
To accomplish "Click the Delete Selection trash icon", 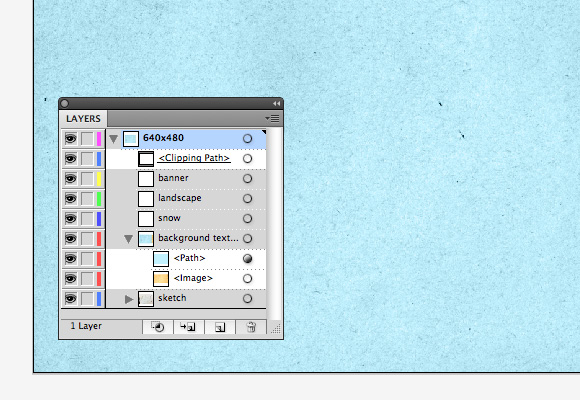I will (x=251, y=327).
